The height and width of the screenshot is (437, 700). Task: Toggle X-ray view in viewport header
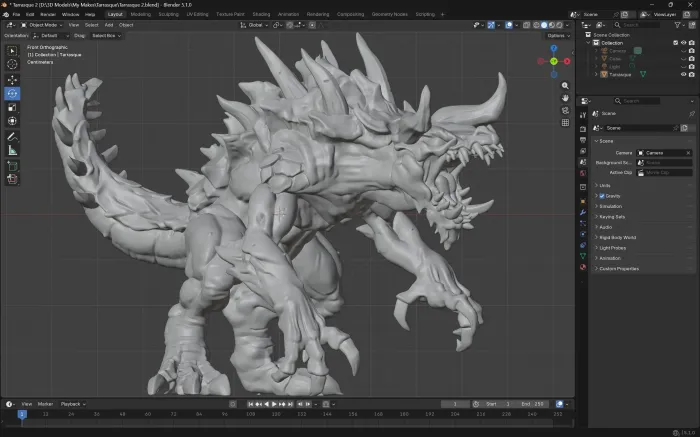pyautogui.click(x=527, y=25)
